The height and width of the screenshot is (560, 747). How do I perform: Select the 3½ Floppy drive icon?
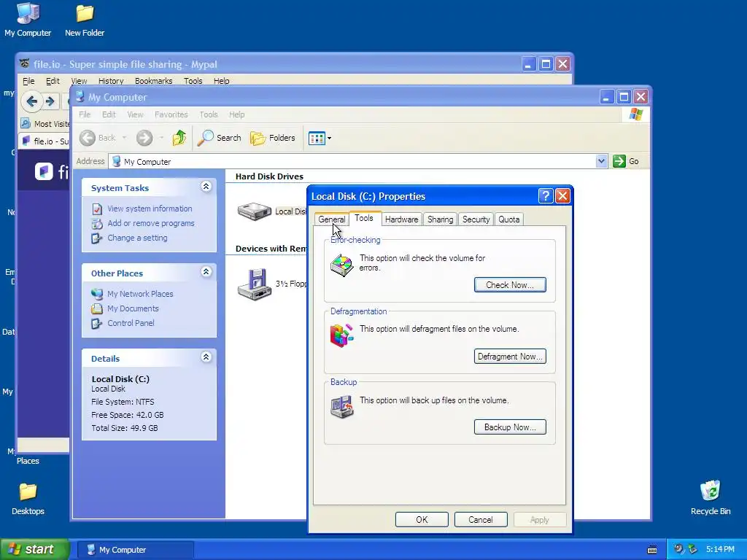(255, 284)
